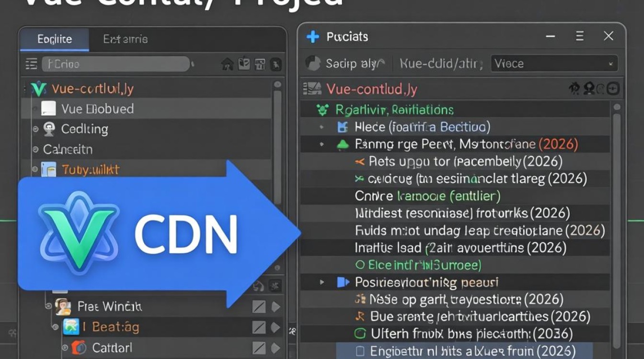Toggle the square checkbox in Cattlarl row
Viewport: 644px width, 359px height.
(x=259, y=348)
